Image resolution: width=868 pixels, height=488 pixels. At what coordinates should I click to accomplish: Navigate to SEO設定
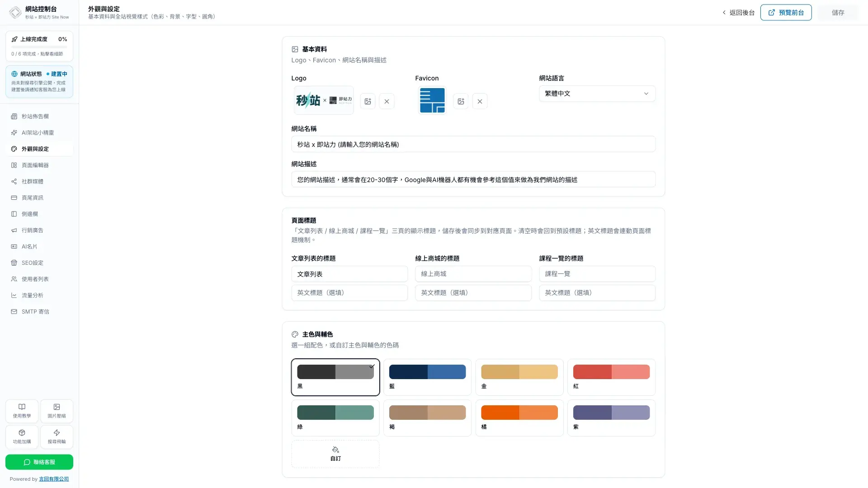(x=39, y=263)
